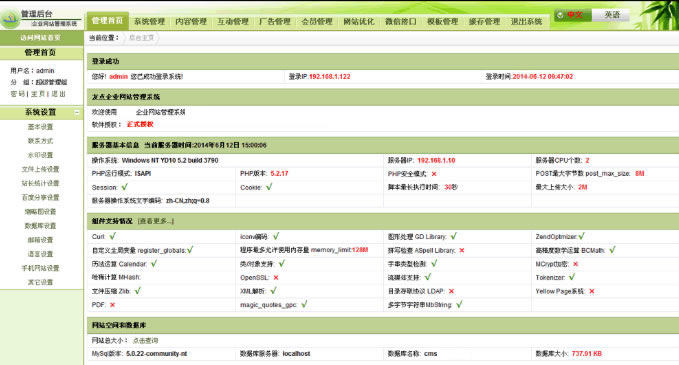Switch language to 英语
679x365 pixels.
[x=611, y=15]
